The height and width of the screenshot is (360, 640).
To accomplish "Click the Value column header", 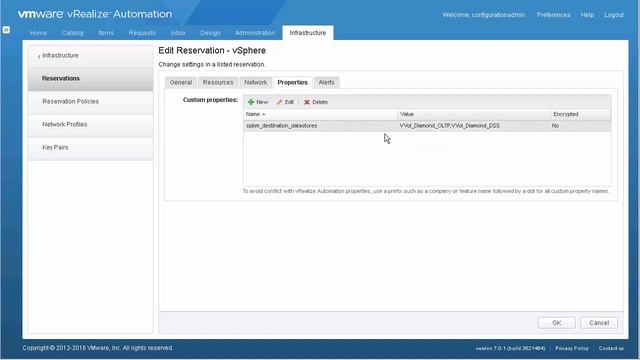I will 473,114.
